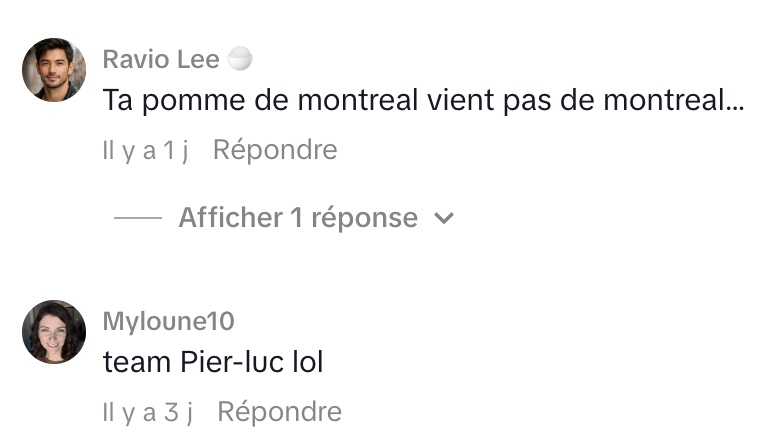Reply to Ravio Lee's comment via Répondre

pyautogui.click(x=275, y=150)
